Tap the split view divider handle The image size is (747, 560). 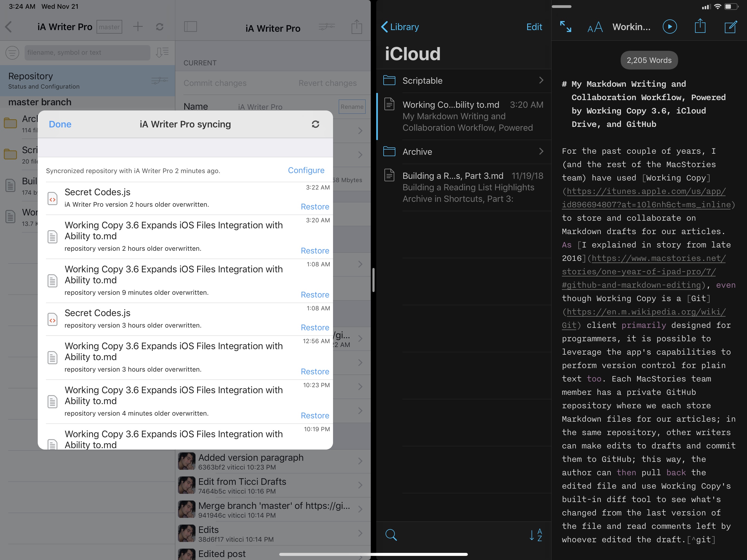(x=373, y=280)
